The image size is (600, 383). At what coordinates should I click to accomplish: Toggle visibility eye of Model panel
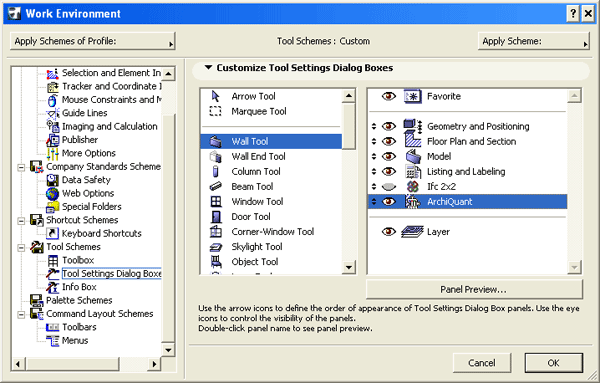tap(388, 156)
